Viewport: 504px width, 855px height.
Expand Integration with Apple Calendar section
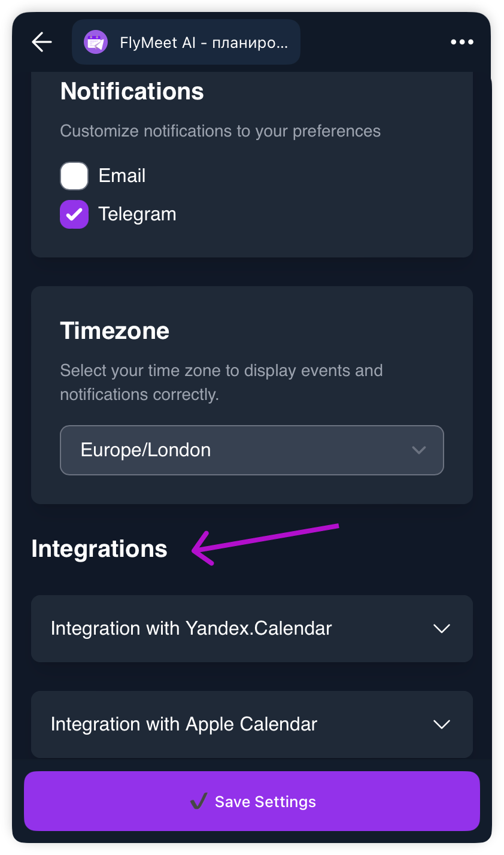(x=184, y=724)
